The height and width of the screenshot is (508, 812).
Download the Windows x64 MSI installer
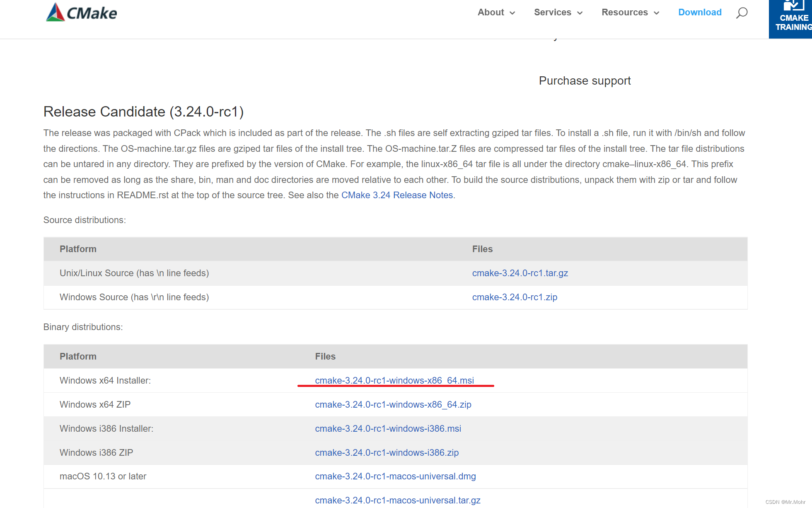tap(394, 380)
